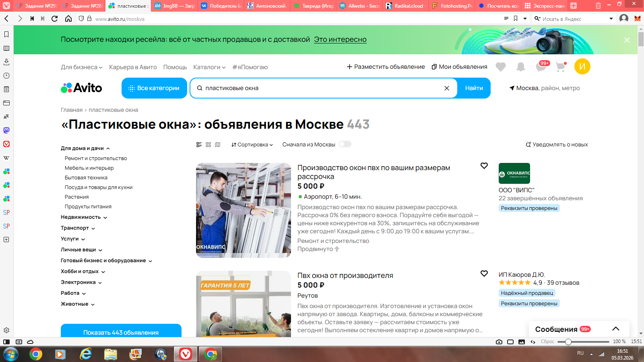Capture page with the status bar camera icon
The height and width of the screenshot is (362, 644).
click(499, 342)
